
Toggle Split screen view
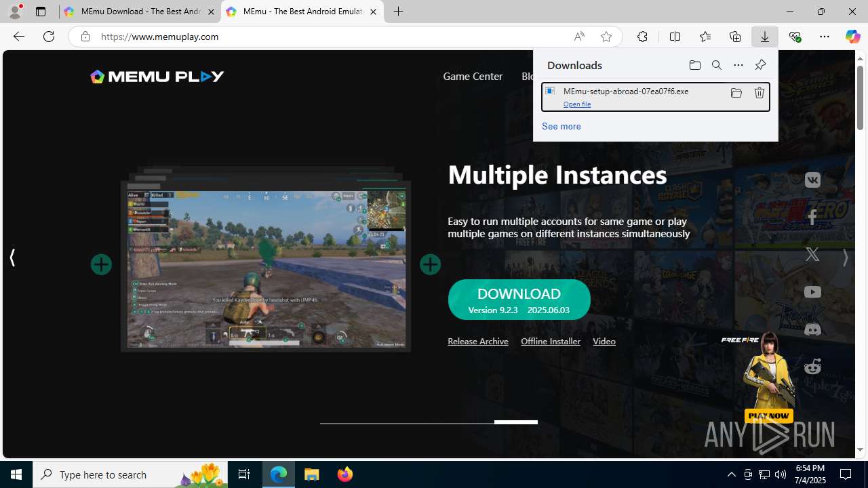[x=675, y=37]
